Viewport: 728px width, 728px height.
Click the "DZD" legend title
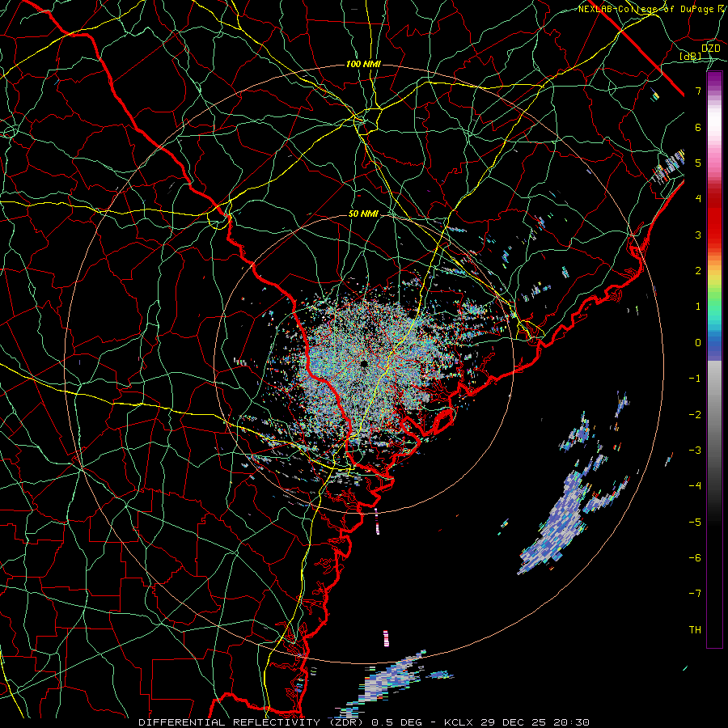click(x=711, y=49)
